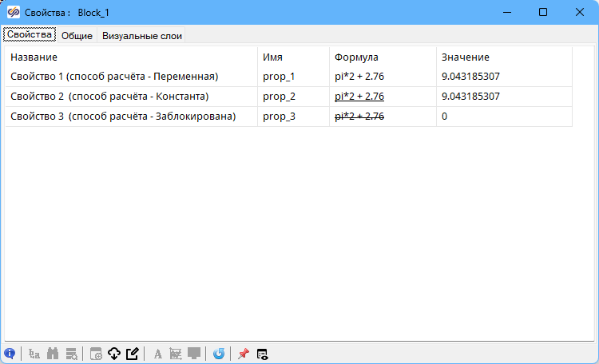599x364 pixels.
Task: Click the underlined formula for prop_2
Action: (x=359, y=97)
